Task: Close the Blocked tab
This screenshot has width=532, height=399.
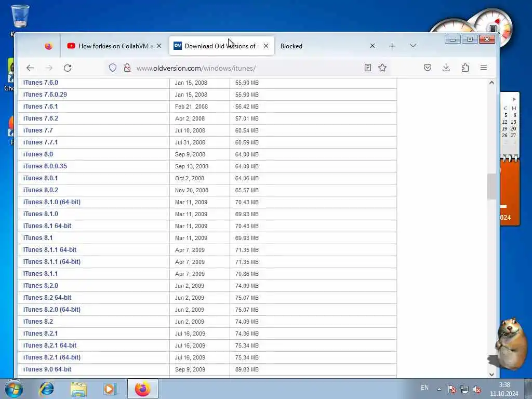Action: [373, 46]
